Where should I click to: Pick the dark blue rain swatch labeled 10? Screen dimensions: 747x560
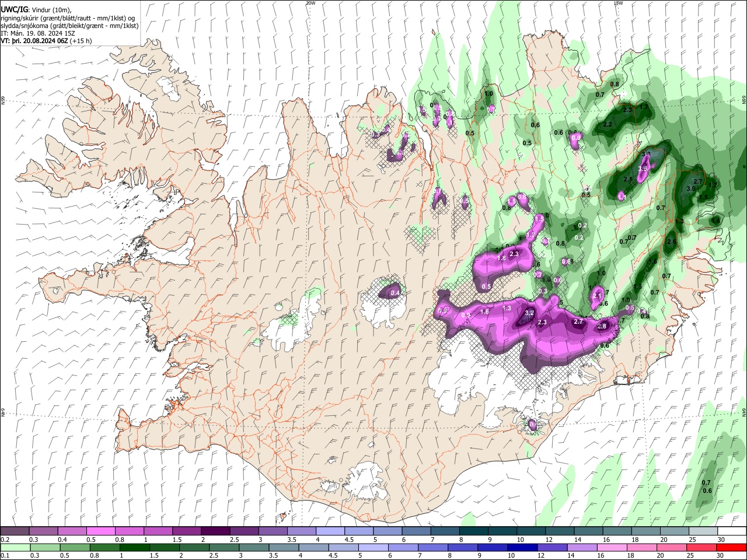522,547
